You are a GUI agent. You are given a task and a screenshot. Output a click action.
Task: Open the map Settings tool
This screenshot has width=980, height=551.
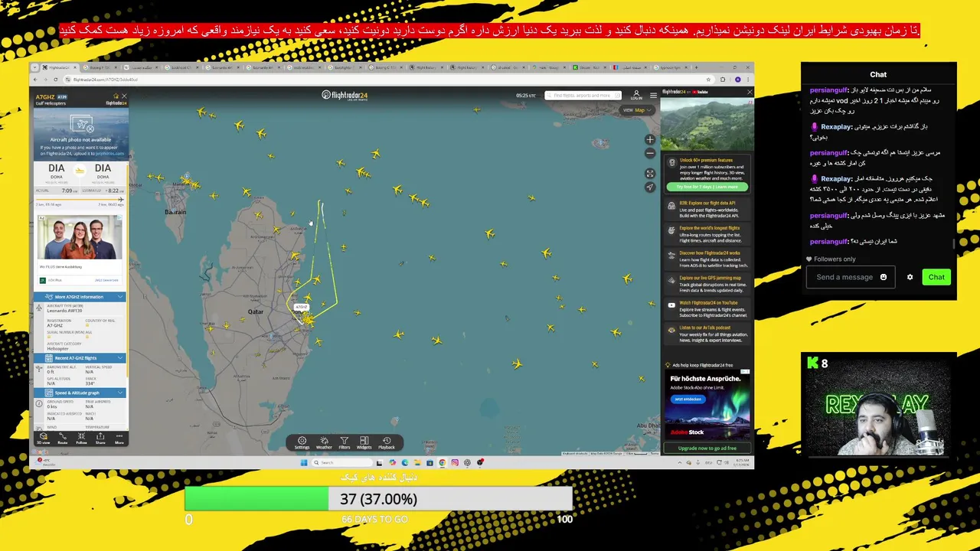pyautogui.click(x=302, y=443)
